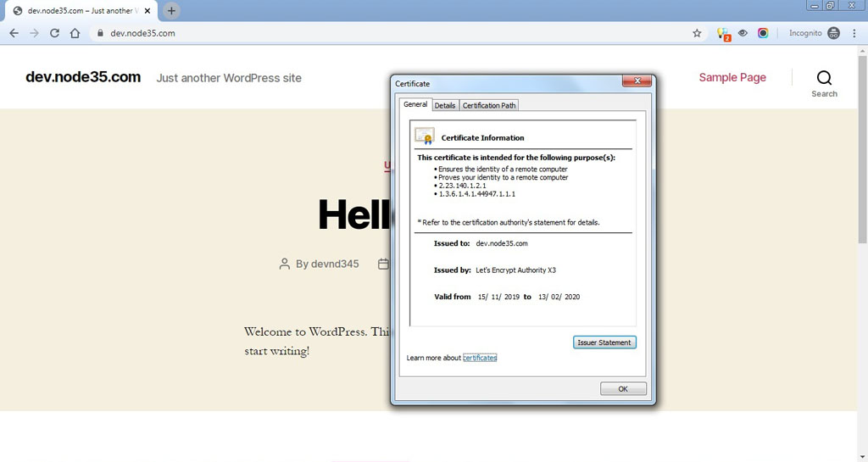The image size is (868, 462).
Task: Click the certificate ribbon icon
Action: [x=425, y=136]
